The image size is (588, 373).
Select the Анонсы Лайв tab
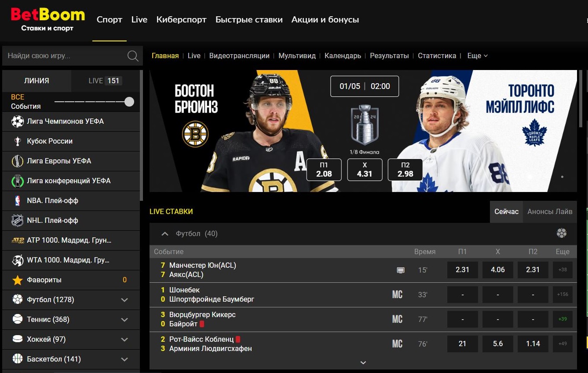pos(550,212)
